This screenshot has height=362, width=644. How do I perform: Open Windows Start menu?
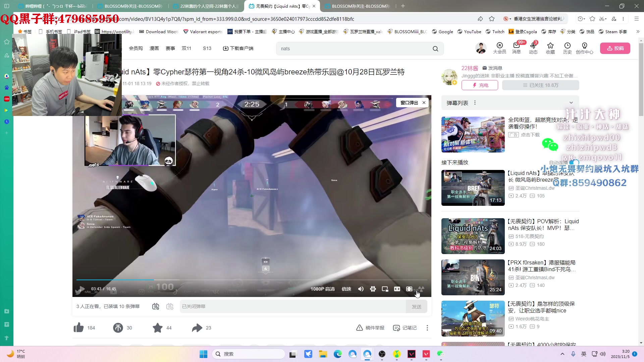(203, 354)
